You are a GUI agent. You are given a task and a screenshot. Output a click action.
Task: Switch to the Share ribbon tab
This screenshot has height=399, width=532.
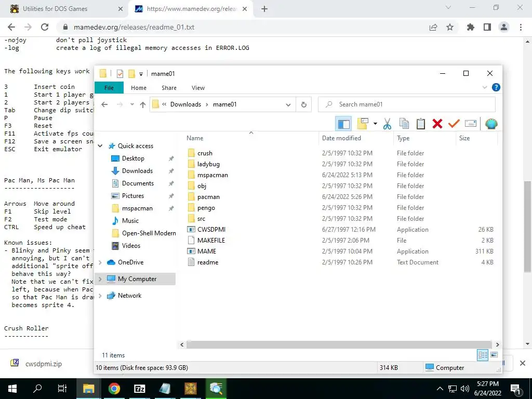point(169,87)
